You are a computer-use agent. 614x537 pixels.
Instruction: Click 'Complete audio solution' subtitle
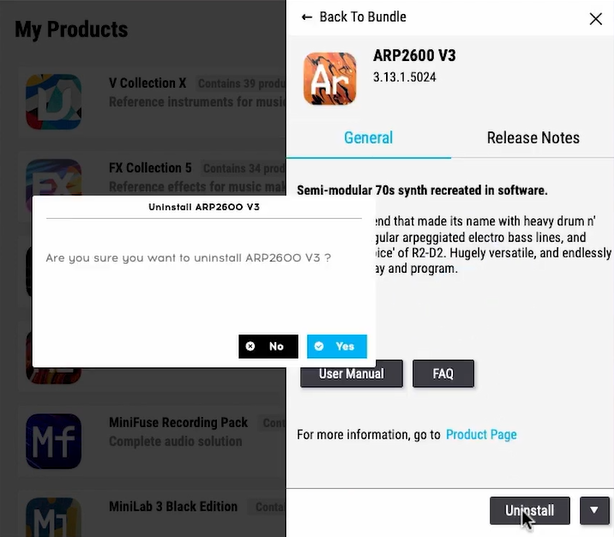click(175, 441)
